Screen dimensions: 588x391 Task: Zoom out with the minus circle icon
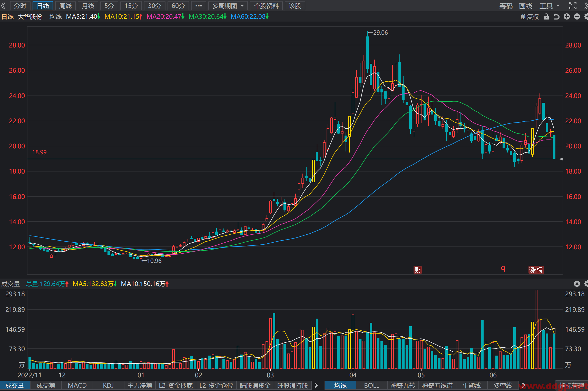pos(577,17)
